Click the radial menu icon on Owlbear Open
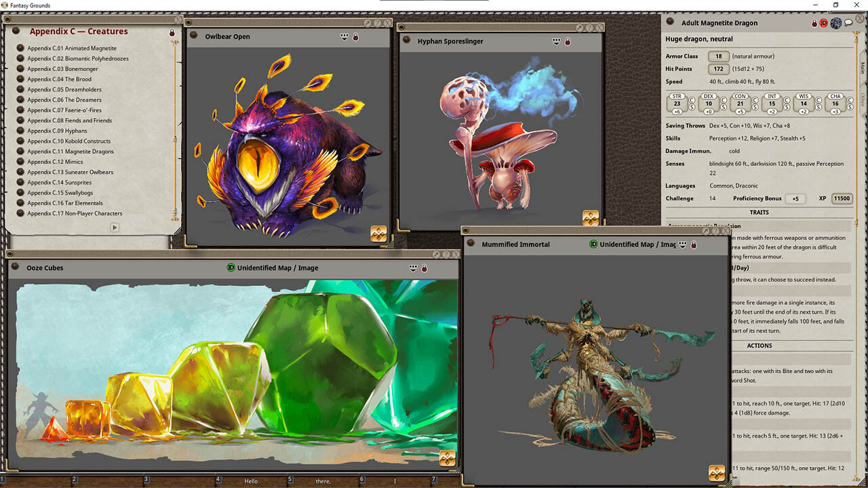Screen dimensions: 868x488 click(378, 232)
